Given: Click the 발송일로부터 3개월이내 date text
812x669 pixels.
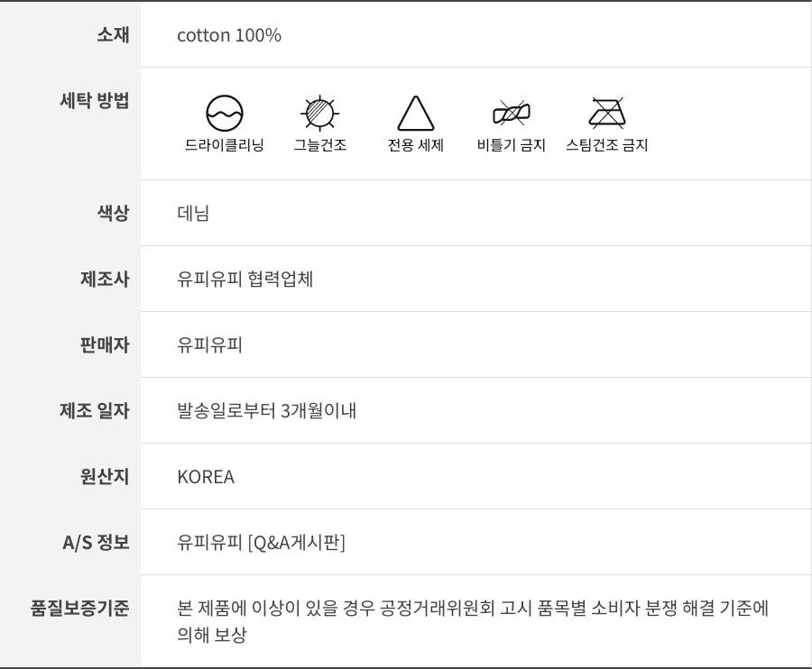Looking at the screenshot, I should 267,411.
